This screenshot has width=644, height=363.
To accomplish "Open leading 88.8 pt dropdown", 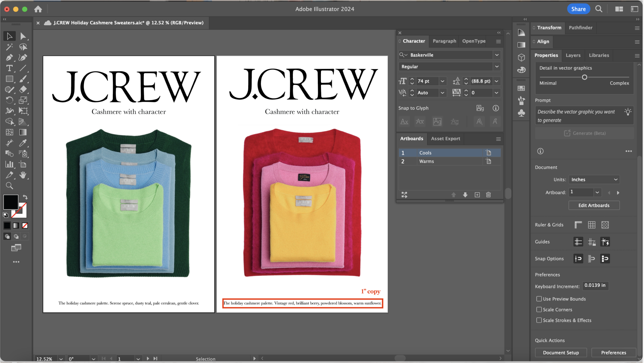I will [497, 81].
